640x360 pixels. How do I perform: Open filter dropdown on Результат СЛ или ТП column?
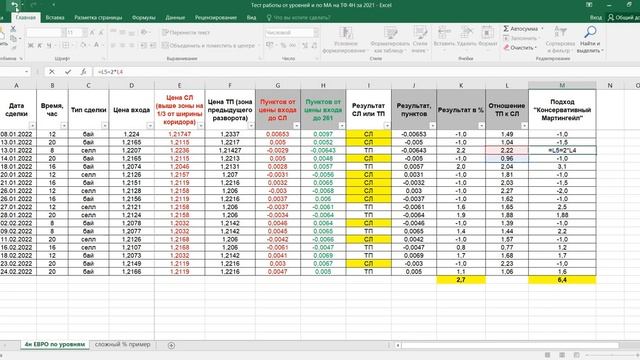pyautogui.click(x=387, y=126)
